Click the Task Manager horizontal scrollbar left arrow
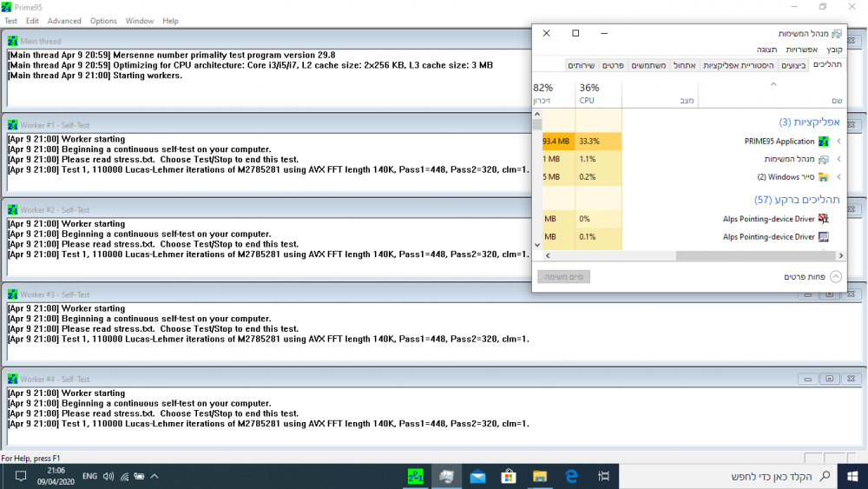Viewport: 868px width, 489px height. pos(548,255)
